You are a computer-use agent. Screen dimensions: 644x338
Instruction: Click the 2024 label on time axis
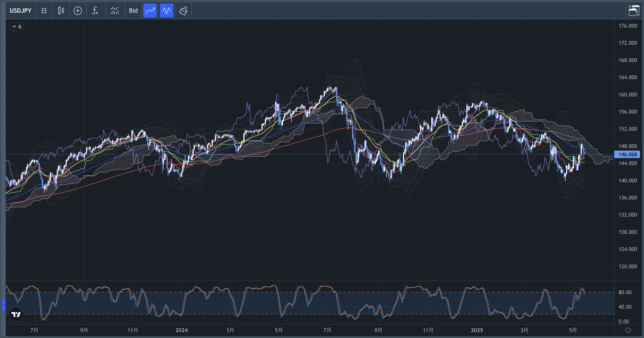point(182,330)
